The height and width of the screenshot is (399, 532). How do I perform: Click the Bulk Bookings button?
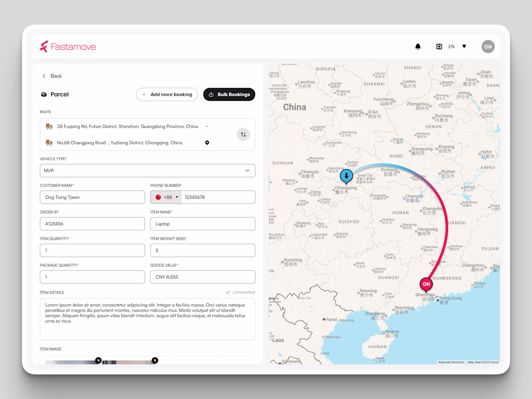click(229, 94)
